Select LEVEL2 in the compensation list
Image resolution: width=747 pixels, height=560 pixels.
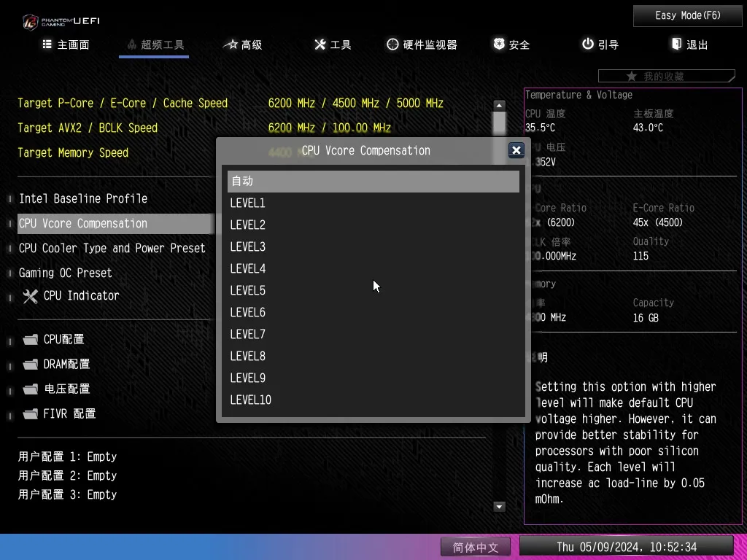373,225
